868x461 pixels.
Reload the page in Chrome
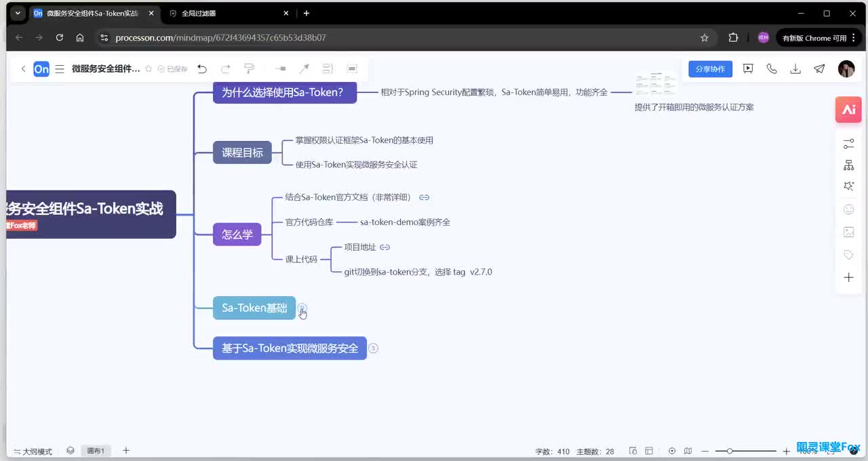tap(60, 38)
